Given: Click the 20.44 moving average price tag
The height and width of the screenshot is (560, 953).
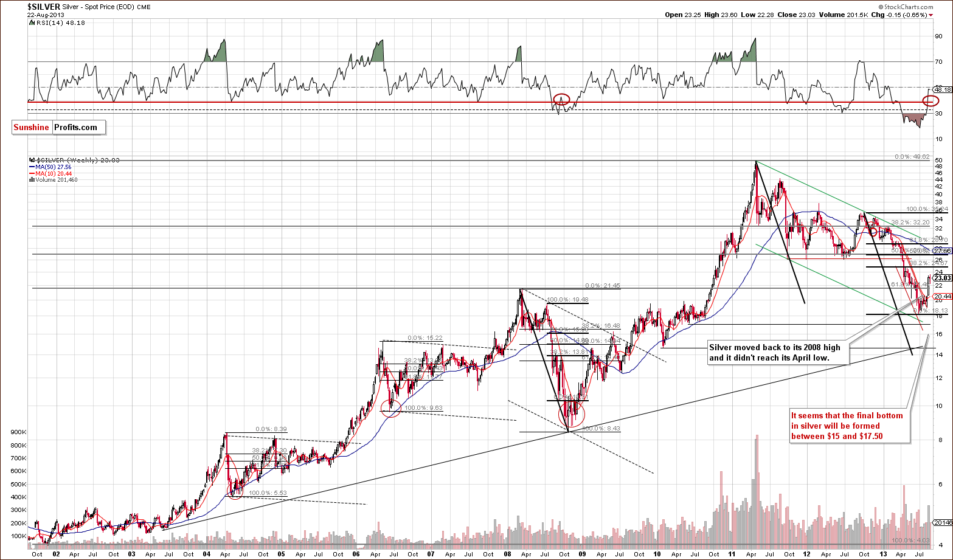Looking at the screenshot, I should point(941,297).
